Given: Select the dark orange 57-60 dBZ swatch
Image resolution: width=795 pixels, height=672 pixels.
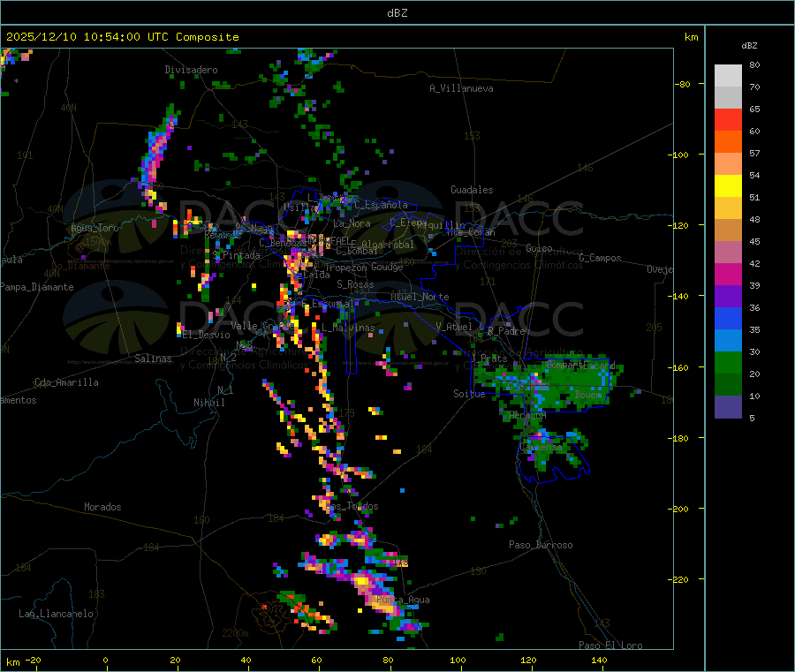Looking at the screenshot, I should click(x=728, y=142).
